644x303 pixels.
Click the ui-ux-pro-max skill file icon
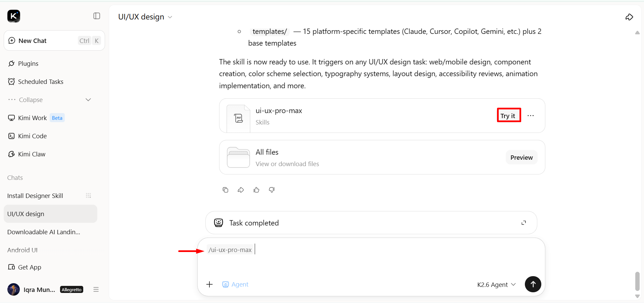coord(238,118)
